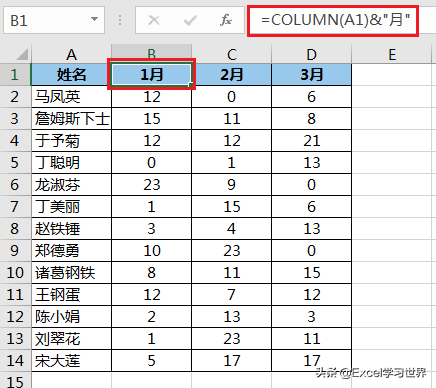The image size is (436, 388).
Task: Select the 1月 header cell
Action: (x=151, y=75)
